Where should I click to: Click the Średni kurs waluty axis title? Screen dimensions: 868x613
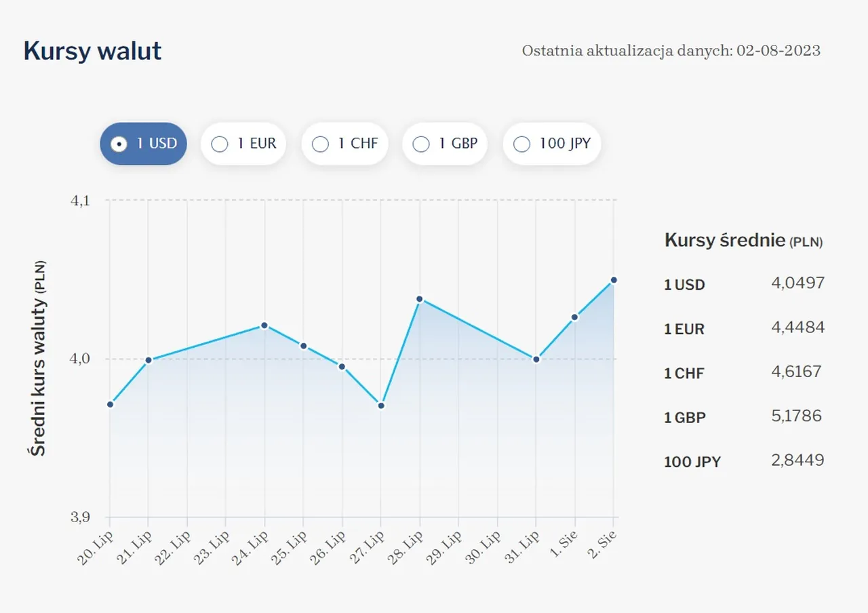pos(39,358)
